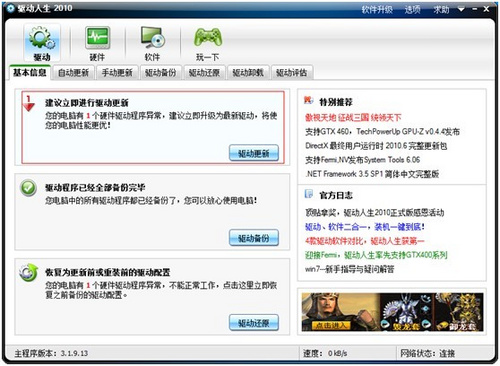Screen dimensions: 500x366
Task: Open the red 4款驱动软件对比 link
Action: 365,241
